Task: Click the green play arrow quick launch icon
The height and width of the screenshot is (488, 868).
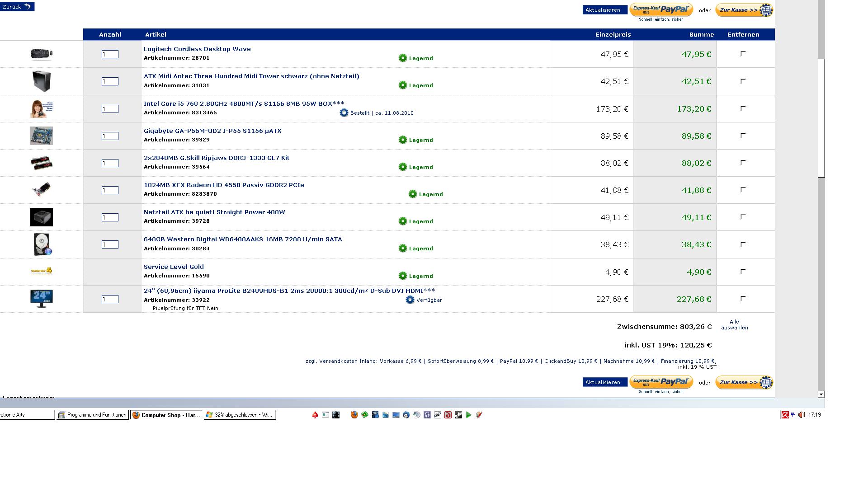Action: 469,415
